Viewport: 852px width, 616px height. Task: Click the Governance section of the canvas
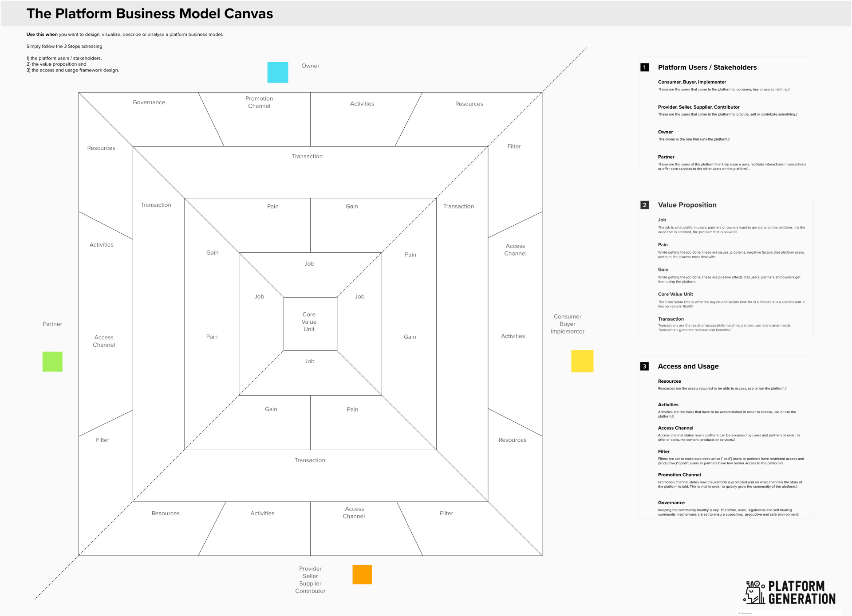click(x=149, y=102)
